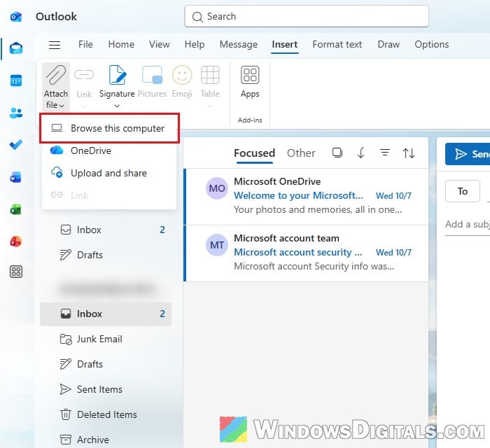This screenshot has width=490, height=448.
Task: Open the Home tab
Action: pos(121,44)
